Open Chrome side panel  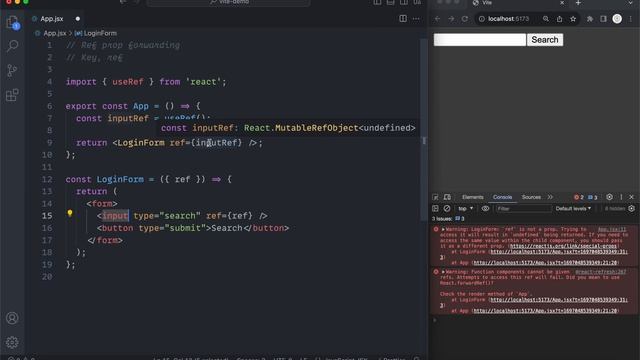click(603, 19)
